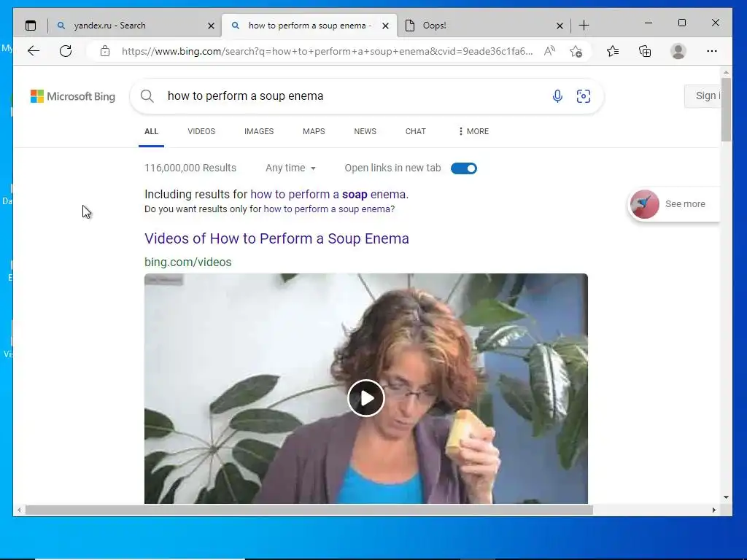Add this page to favorites star
The width and height of the screenshot is (747, 560).
[576, 51]
